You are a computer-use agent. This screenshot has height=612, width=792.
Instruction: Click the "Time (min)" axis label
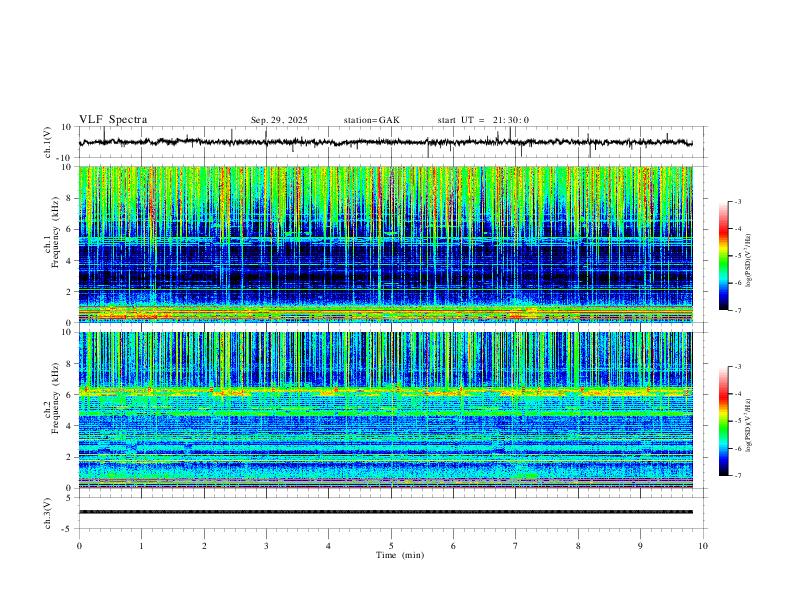[x=400, y=555]
